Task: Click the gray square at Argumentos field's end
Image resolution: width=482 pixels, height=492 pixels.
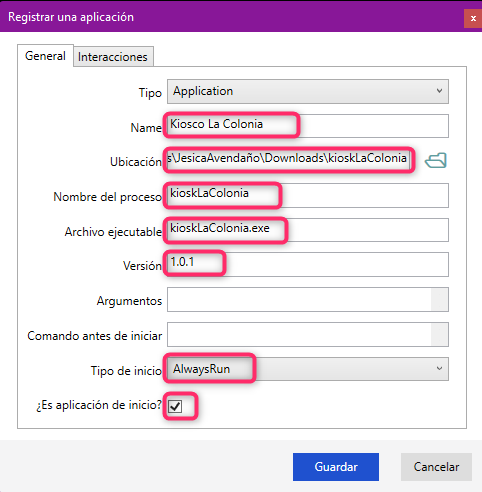Action: click(439, 299)
